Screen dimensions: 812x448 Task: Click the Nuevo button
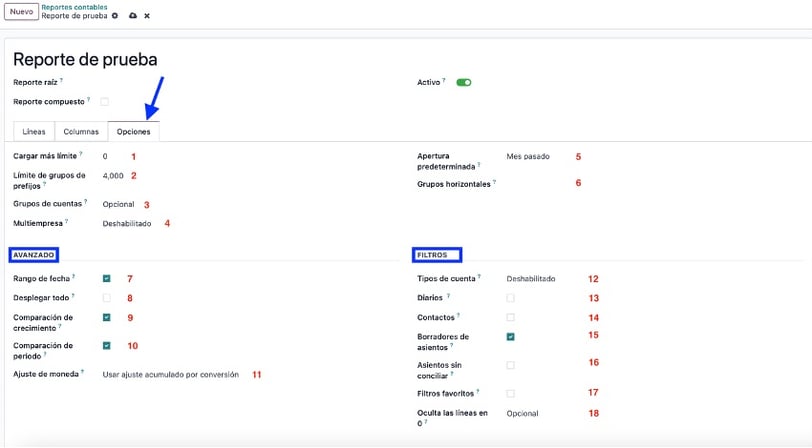pos(21,11)
